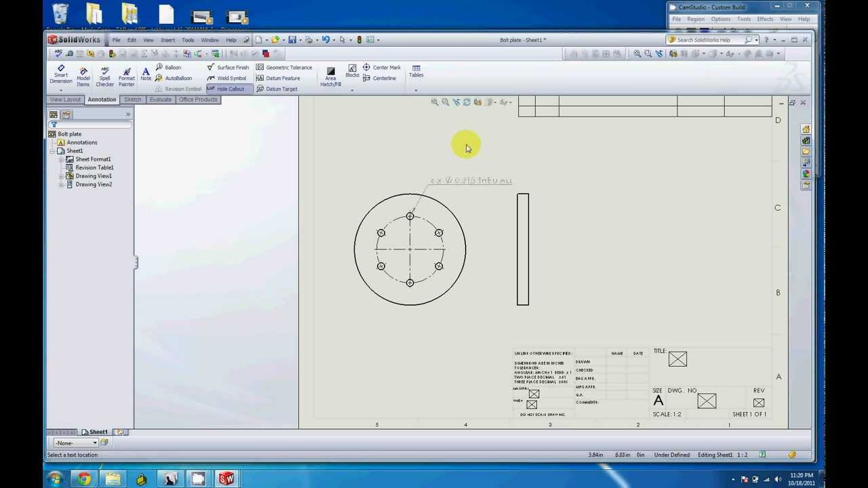868x488 pixels.
Task: Open the Tables tool
Action: click(x=416, y=70)
